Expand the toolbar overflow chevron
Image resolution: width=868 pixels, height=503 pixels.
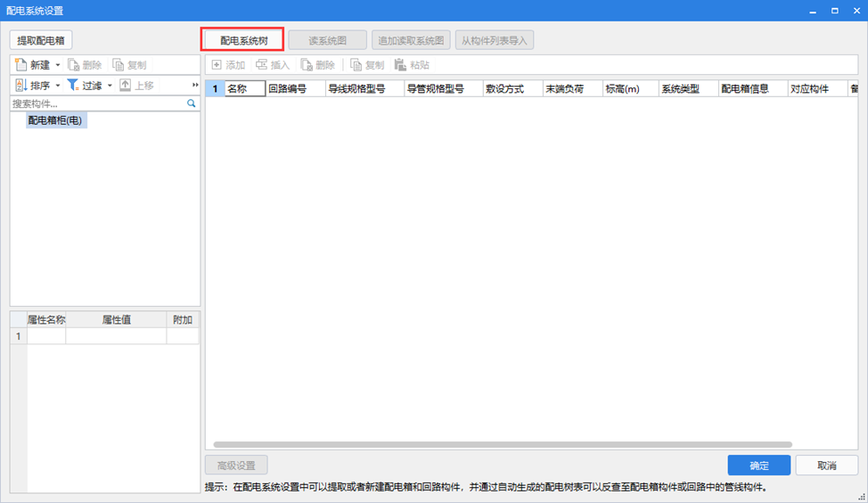pos(195,86)
